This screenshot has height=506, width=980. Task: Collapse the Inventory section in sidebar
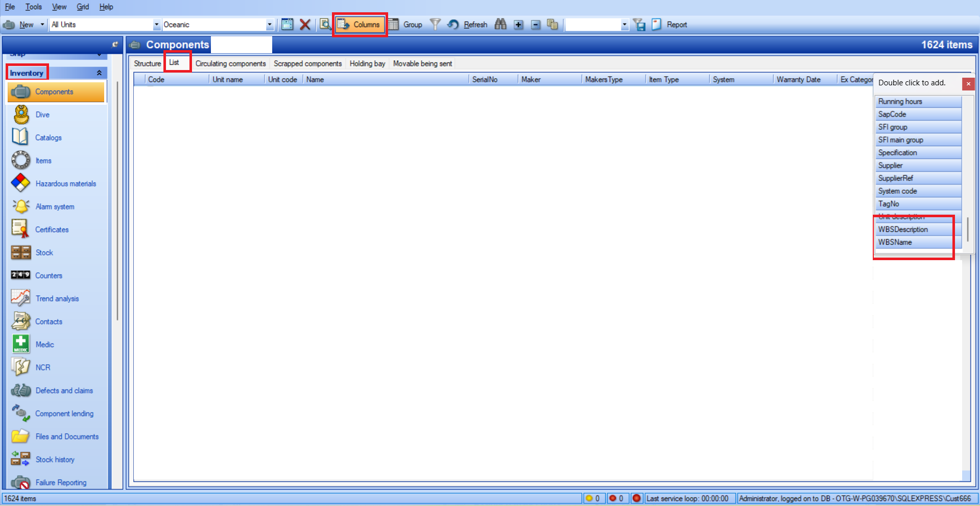point(99,73)
